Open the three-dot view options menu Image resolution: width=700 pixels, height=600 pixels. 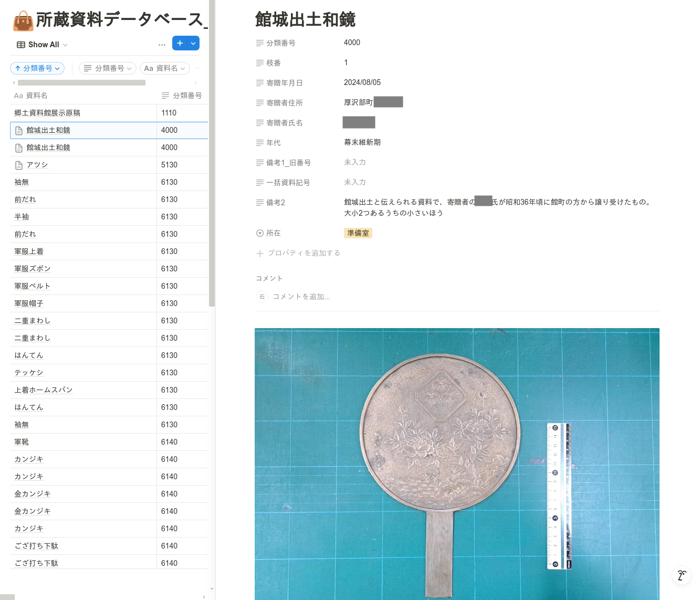(162, 45)
